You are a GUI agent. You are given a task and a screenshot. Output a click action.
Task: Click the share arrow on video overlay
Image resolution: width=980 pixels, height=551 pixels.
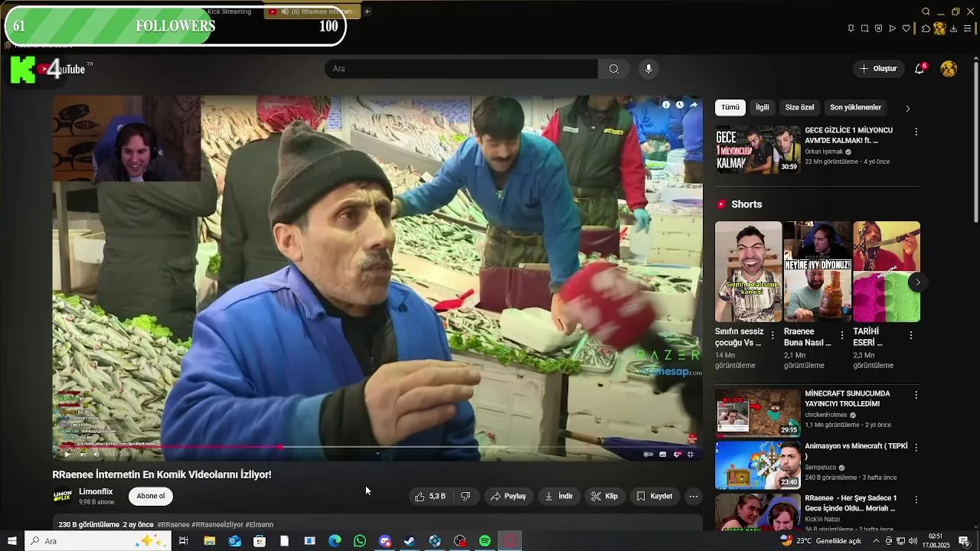pos(694,105)
